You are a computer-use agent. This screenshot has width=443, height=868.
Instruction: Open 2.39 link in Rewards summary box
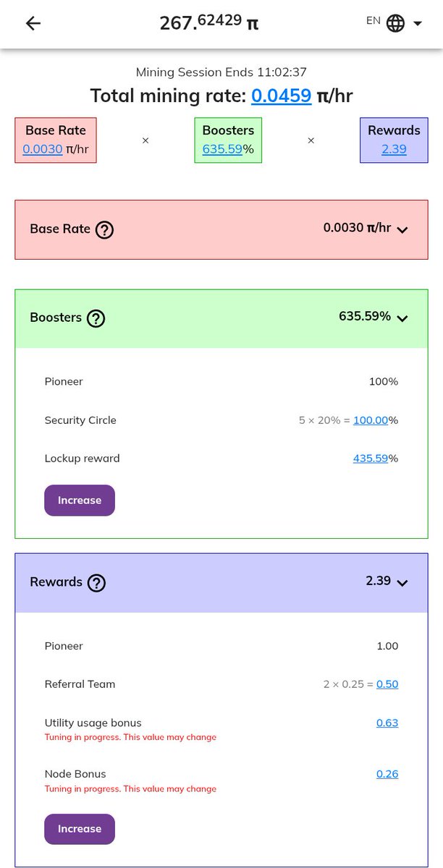(394, 150)
